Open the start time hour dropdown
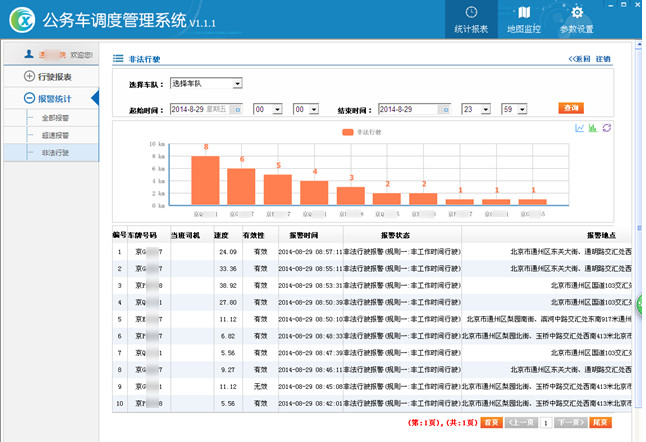This screenshot has height=442, width=646. pos(267,108)
